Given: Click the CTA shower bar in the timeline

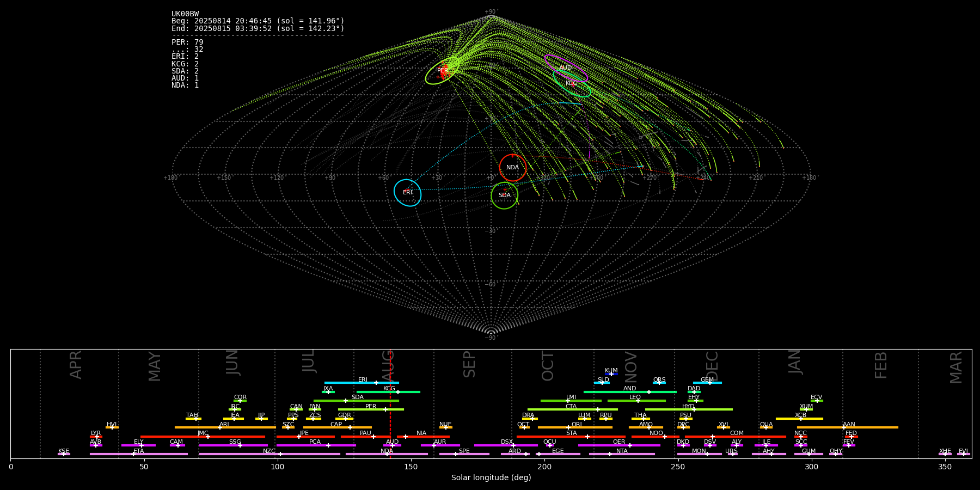Looking at the screenshot, I should (x=573, y=409).
